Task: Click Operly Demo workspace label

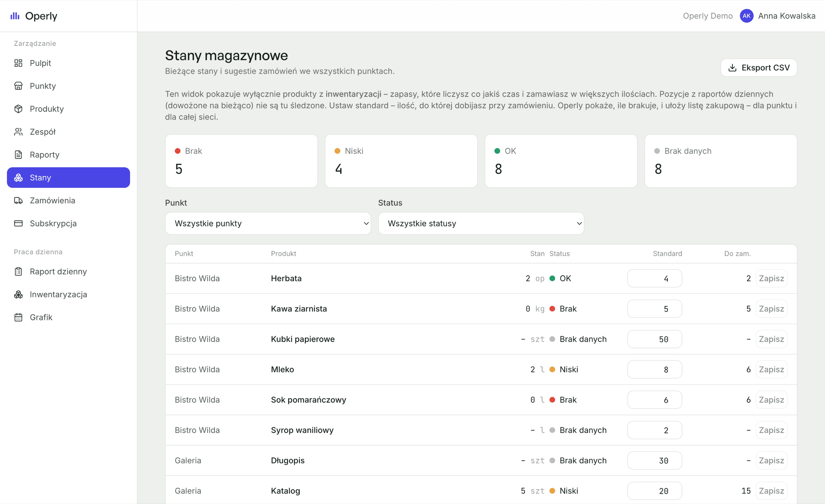Action: click(708, 16)
